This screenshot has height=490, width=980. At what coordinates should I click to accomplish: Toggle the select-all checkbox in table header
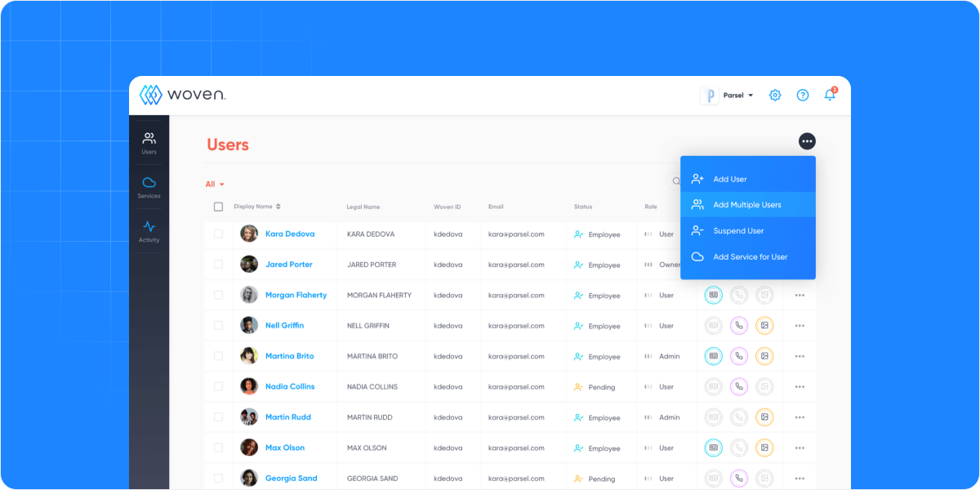[218, 207]
